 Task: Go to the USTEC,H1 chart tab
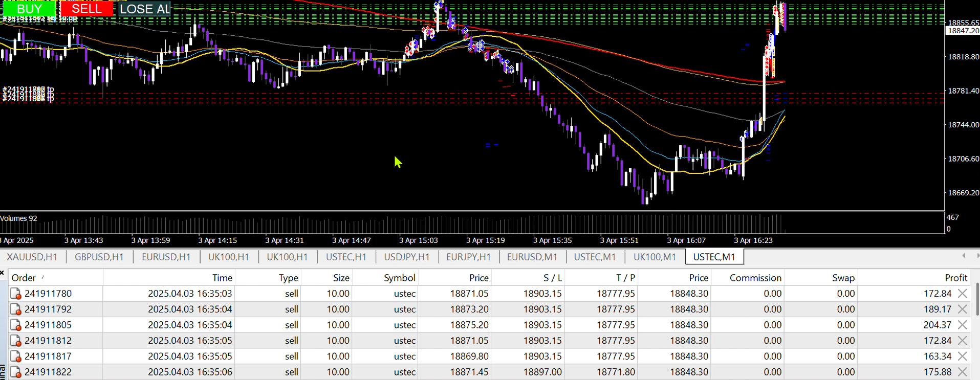click(x=346, y=257)
